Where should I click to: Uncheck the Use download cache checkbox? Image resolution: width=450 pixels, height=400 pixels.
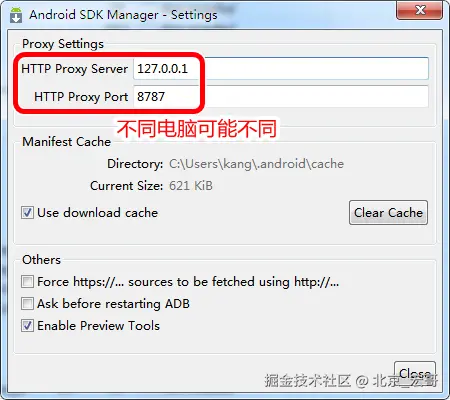coord(27,213)
